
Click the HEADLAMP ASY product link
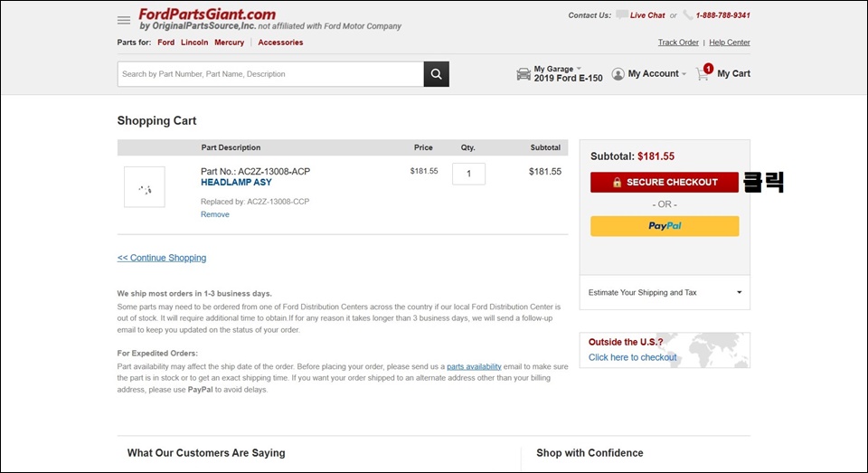tap(236, 182)
